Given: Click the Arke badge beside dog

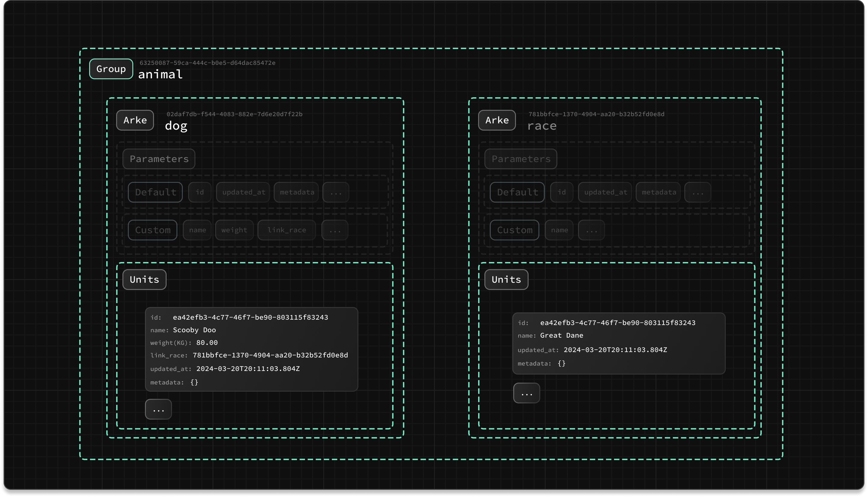Looking at the screenshot, I should (135, 120).
